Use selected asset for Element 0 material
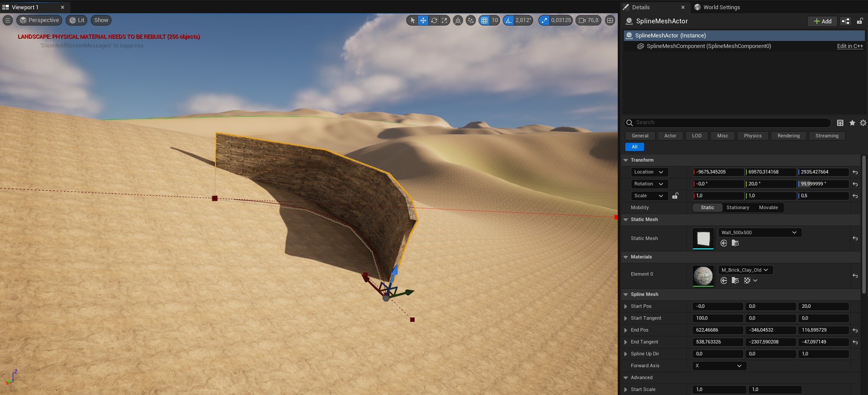Screen dimensions: 868x395 click(x=723, y=281)
